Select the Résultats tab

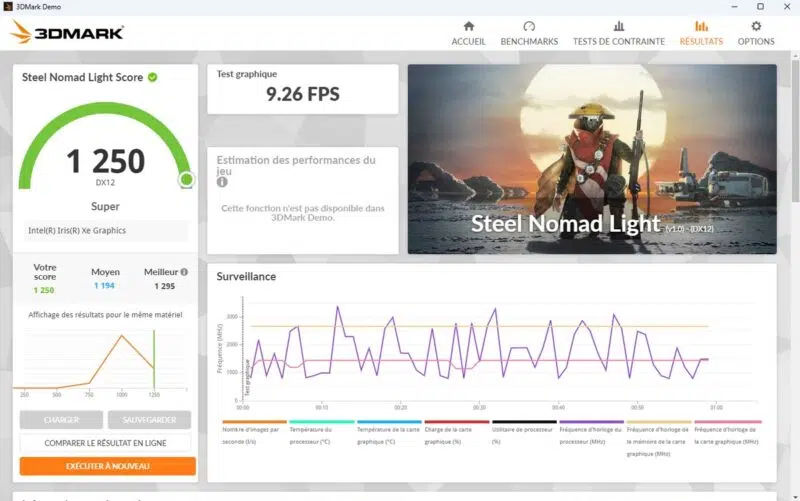tap(701, 34)
